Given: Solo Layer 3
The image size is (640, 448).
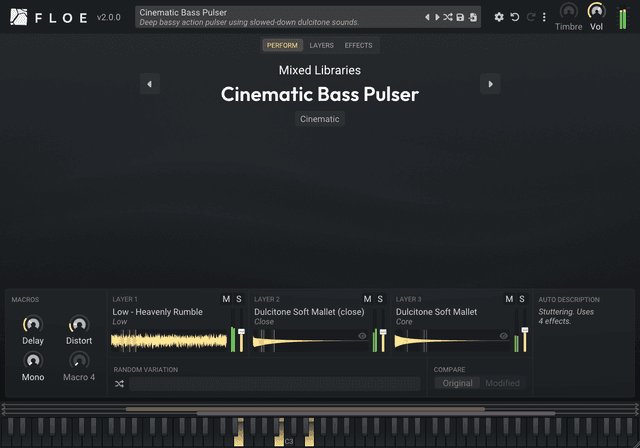Looking at the screenshot, I should [522, 299].
